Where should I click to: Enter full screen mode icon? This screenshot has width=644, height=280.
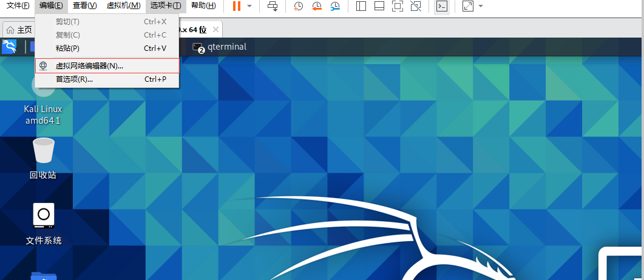coord(397,6)
